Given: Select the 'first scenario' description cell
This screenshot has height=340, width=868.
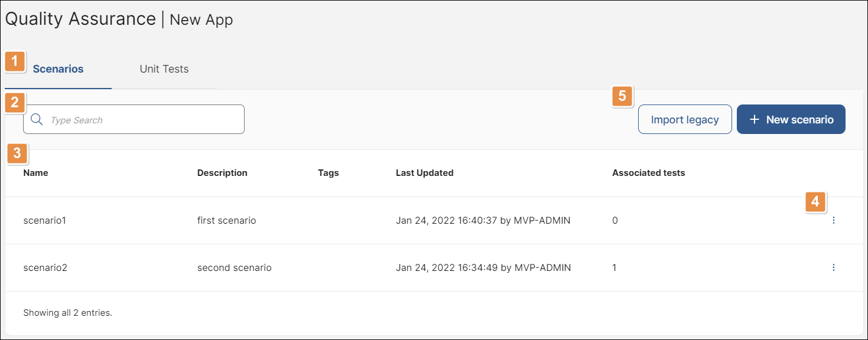Looking at the screenshot, I should click(x=227, y=220).
